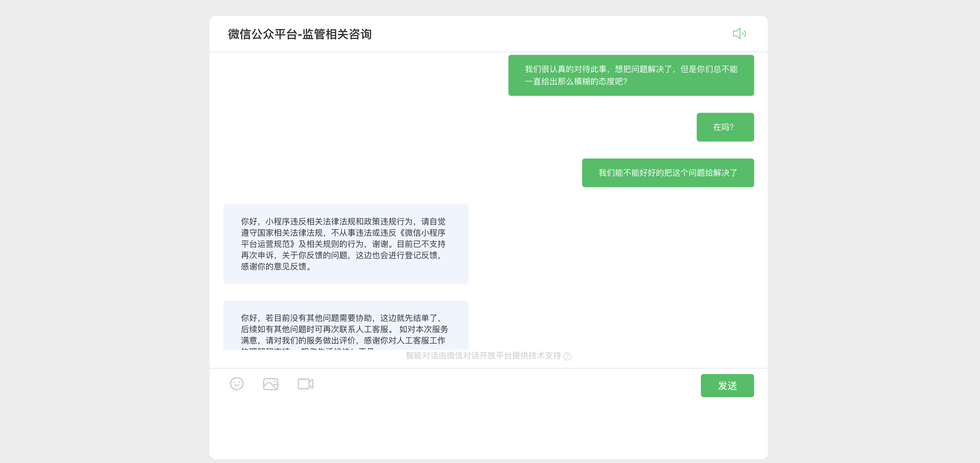Toggle the speaker sound icon
This screenshot has width=980, height=463.
(x=739, y=33)
